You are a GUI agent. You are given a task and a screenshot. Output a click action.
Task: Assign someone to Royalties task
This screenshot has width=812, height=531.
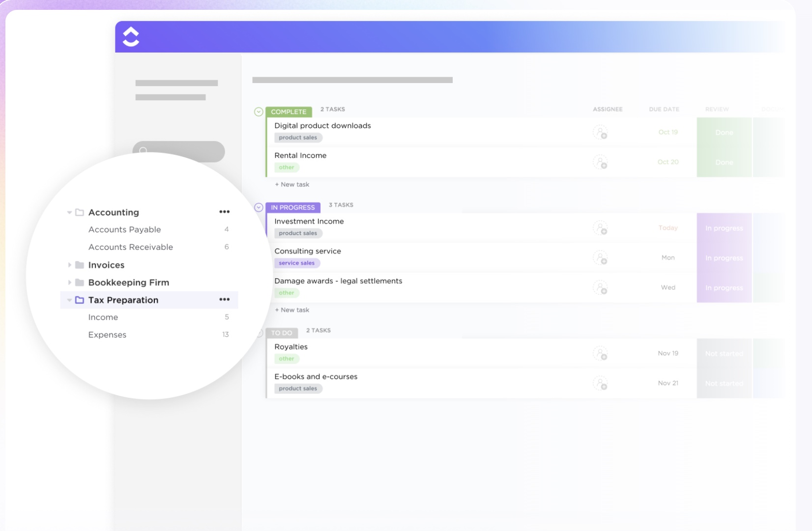pos(600,353)
